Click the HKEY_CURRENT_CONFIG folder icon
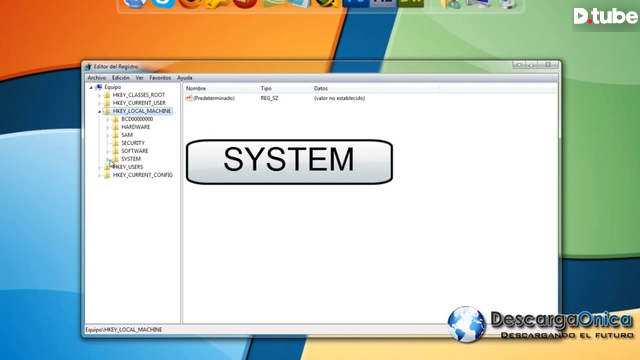Screen dimensions: 640x360 (107, 175)
